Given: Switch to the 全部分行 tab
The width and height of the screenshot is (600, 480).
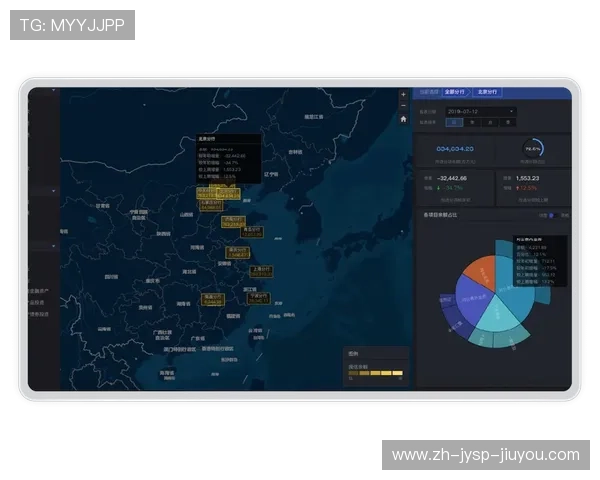Looking at the screenshot, I should coord(454,92).
